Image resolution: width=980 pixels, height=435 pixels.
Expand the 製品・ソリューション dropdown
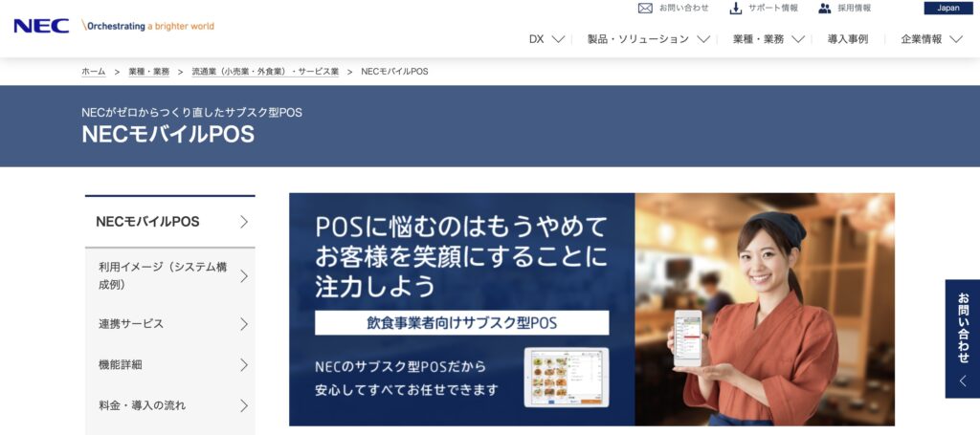tap(703, 39)
